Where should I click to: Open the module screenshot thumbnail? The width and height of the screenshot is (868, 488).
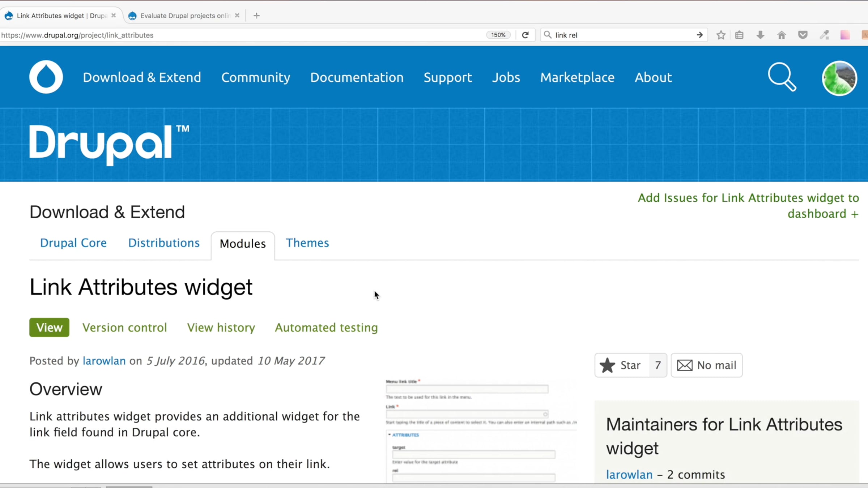(481, 430)
